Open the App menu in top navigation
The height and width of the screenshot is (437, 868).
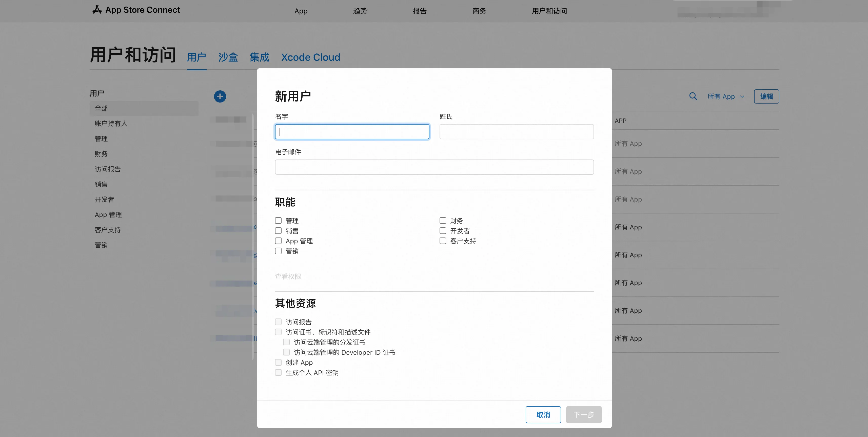click(301, 11)
